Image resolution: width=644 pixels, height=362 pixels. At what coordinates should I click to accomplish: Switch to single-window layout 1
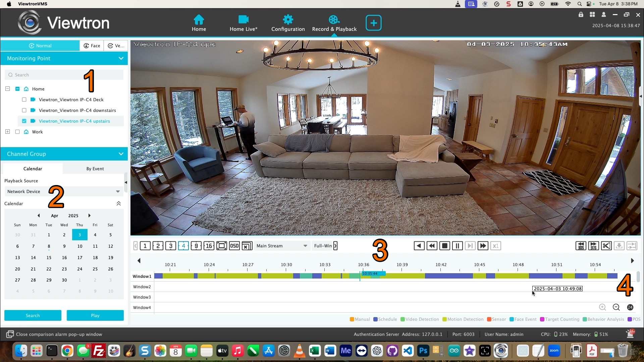pos(145,246)
